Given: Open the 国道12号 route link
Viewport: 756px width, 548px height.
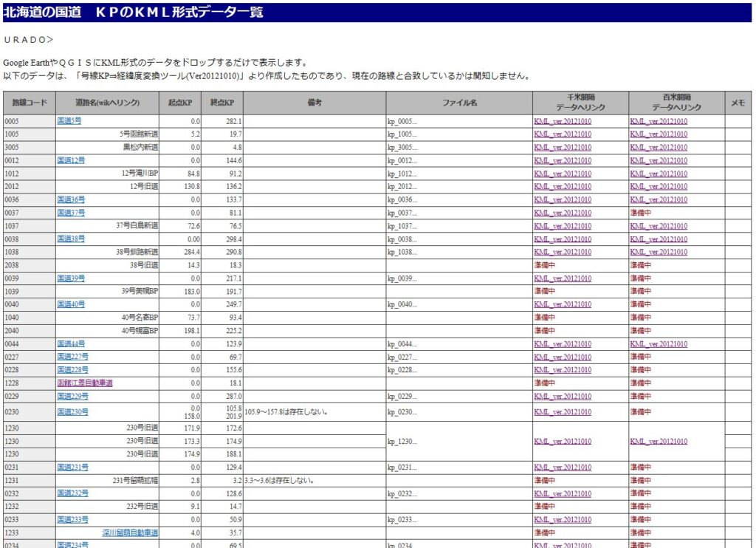Looking at the screenshot, I should [x=71, y=160].
